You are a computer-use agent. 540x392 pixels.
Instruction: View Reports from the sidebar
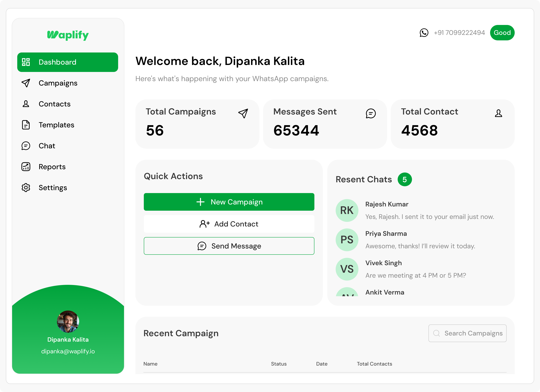[52, 167]
